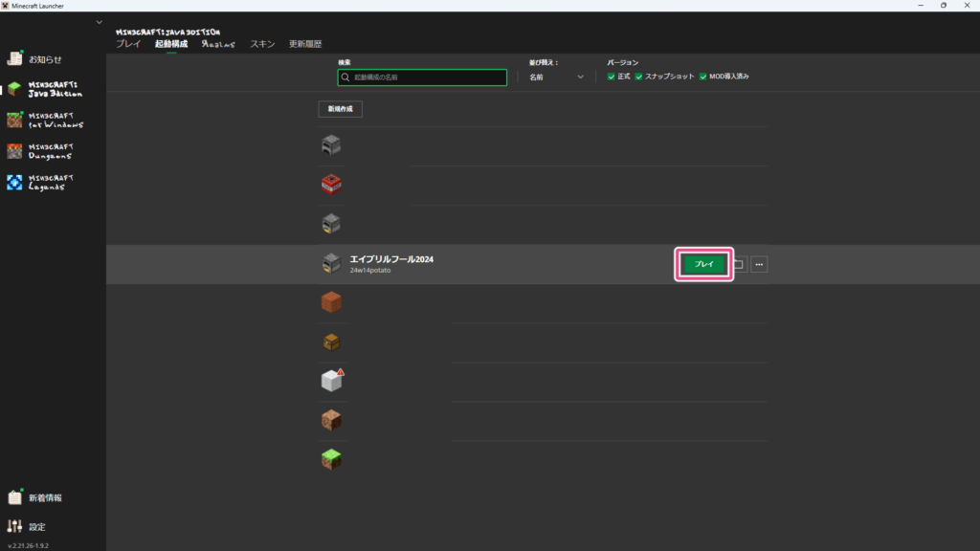Switch to the スキン tab
The image size is (980, 551).
[x=262, y=44]
